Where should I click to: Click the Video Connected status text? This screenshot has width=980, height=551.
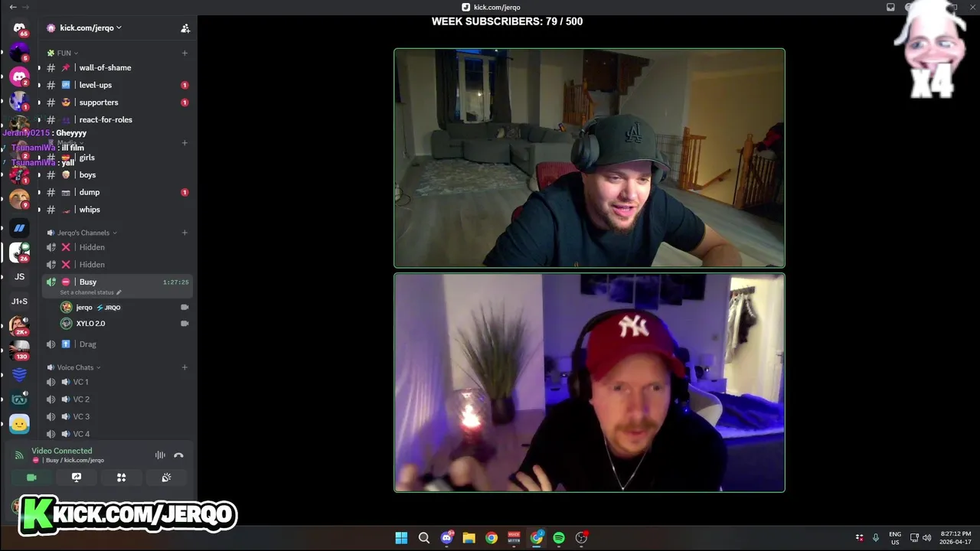pyautogui.click(x=61, y=451)
